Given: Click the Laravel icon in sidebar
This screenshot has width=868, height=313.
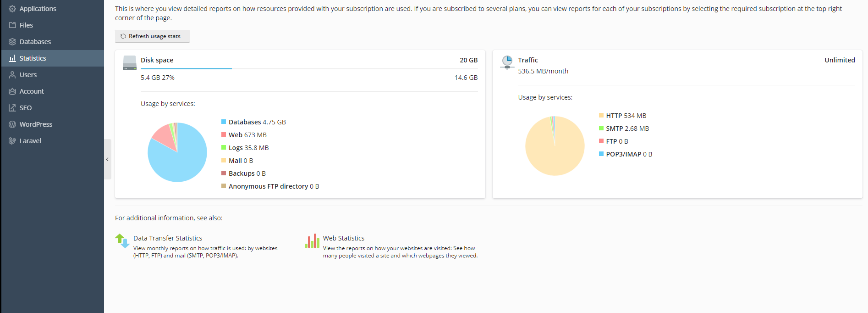Looking at the screenshot, I should [x=12, y=141].
